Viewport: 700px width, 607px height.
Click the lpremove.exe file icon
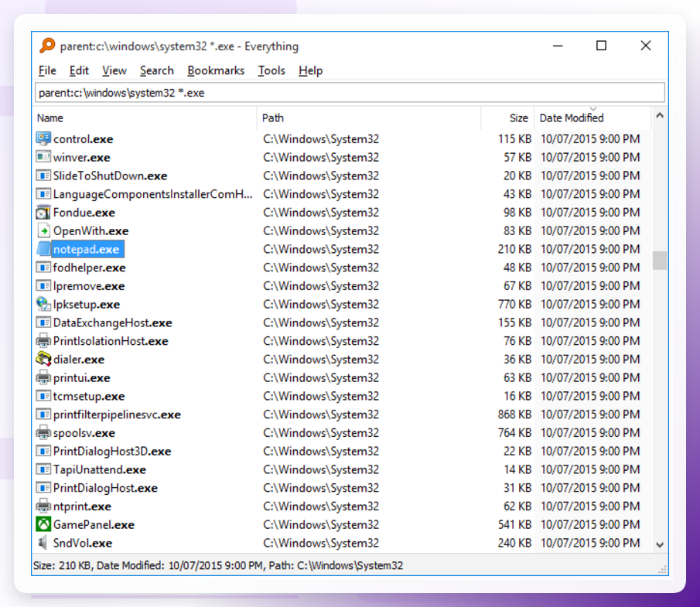43,285
